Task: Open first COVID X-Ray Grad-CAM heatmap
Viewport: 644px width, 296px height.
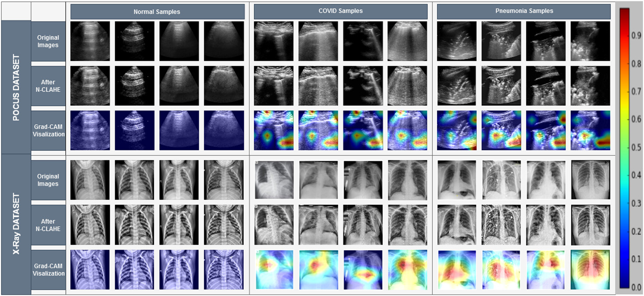Action: 274,270
